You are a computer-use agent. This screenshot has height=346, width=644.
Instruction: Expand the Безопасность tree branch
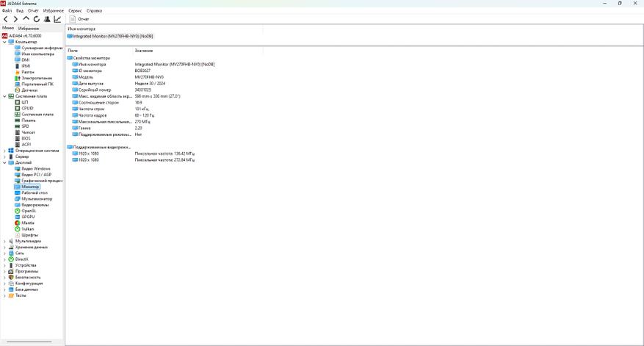(4, 278)
